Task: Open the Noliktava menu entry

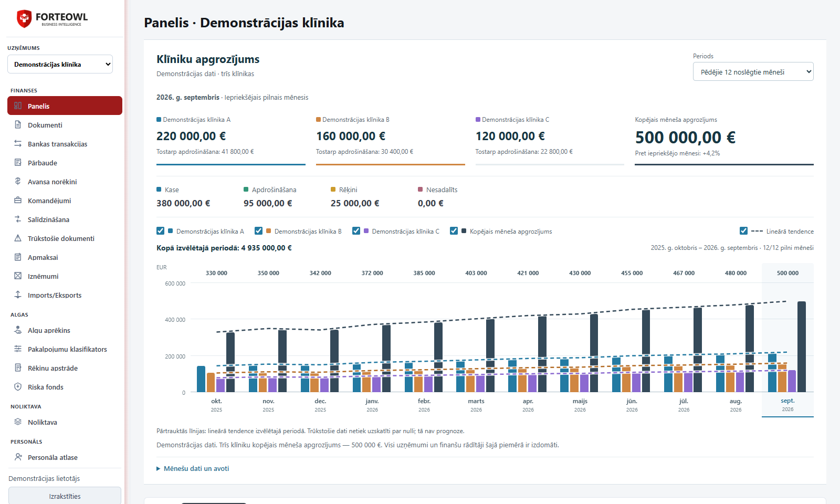Action: [x=65, y=422]
